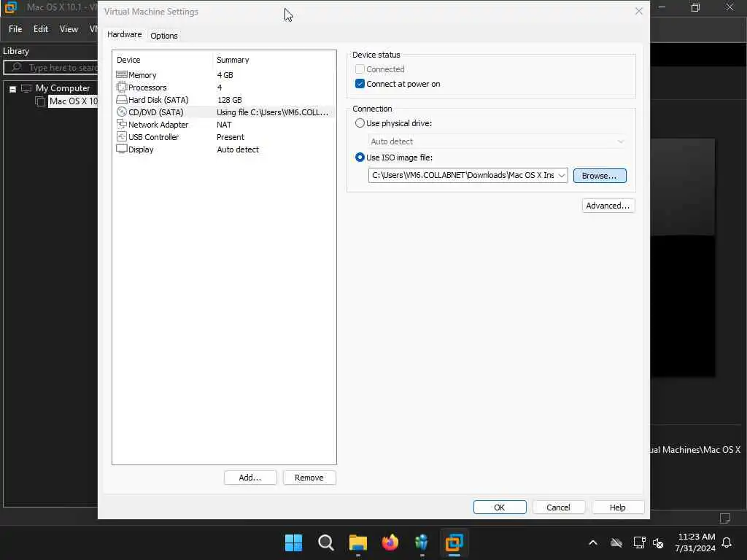Open the taskbar app beside Firefox
747x560 pixels.
click(422, 542)
